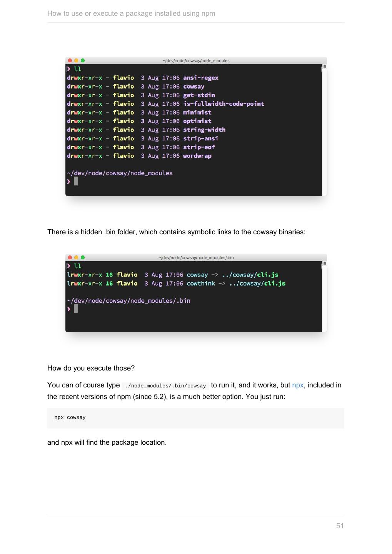Click the page number 51

click(340, 526)
